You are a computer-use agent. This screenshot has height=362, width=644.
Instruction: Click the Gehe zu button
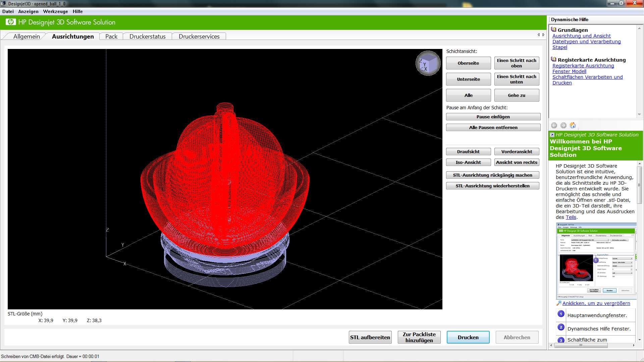pos(517,95)
